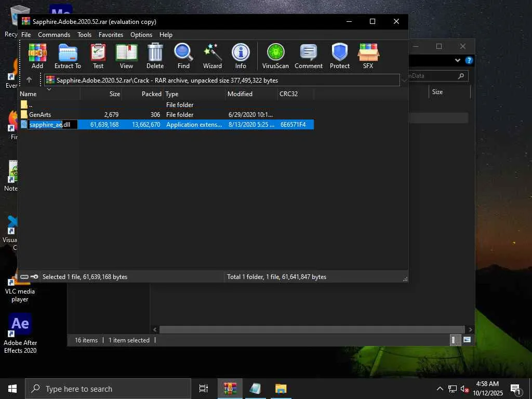The width and height of the screenshot is (532, 399).
Task: Sort by the Name column
Action: (x=49, y=94)
